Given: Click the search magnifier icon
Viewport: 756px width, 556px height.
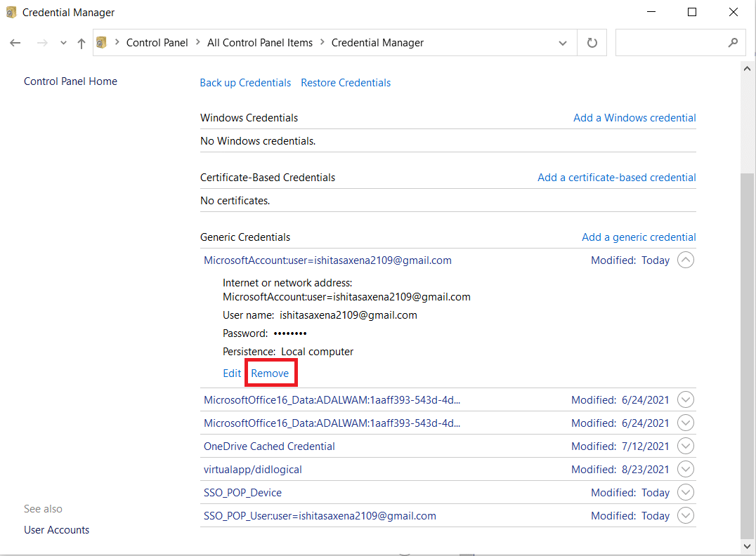Looking at the screenshot, I should [733, 43].
